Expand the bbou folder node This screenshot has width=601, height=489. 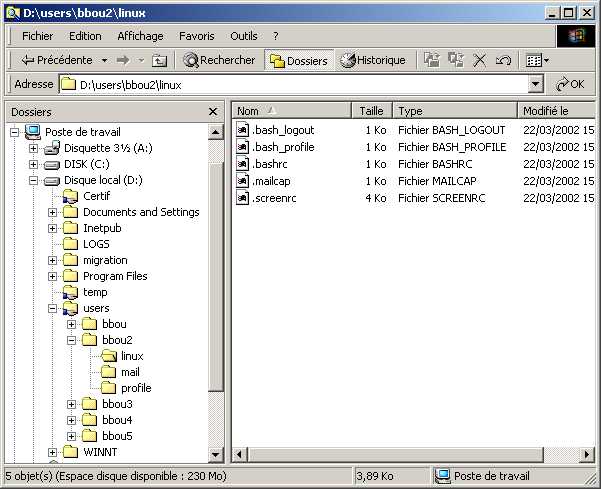pos(71,324)
